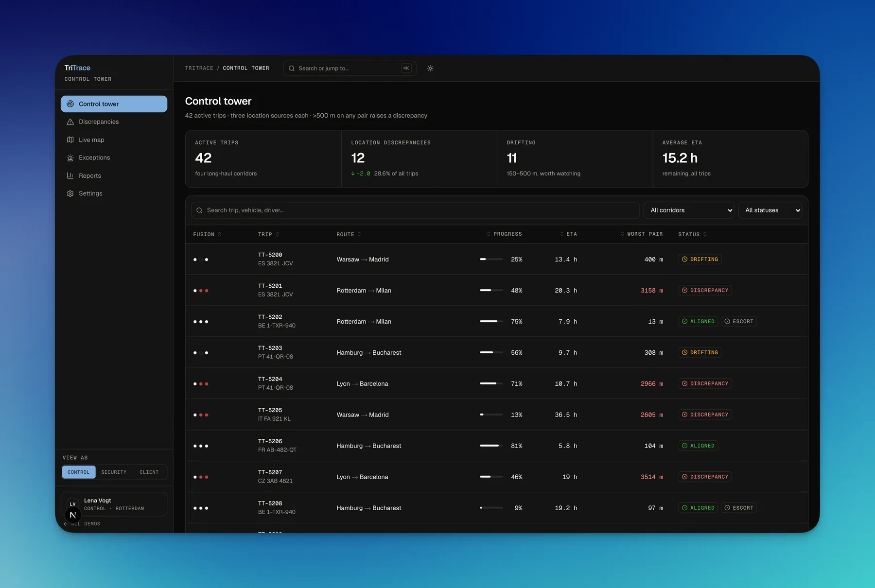The image size is (875, 588).
Task: Open Reports via its bar chart icon
Action: click(x=70, y=176)
